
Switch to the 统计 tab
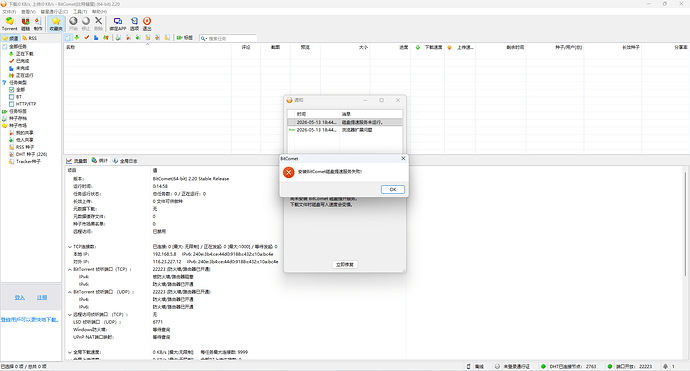tap(99, 161)
